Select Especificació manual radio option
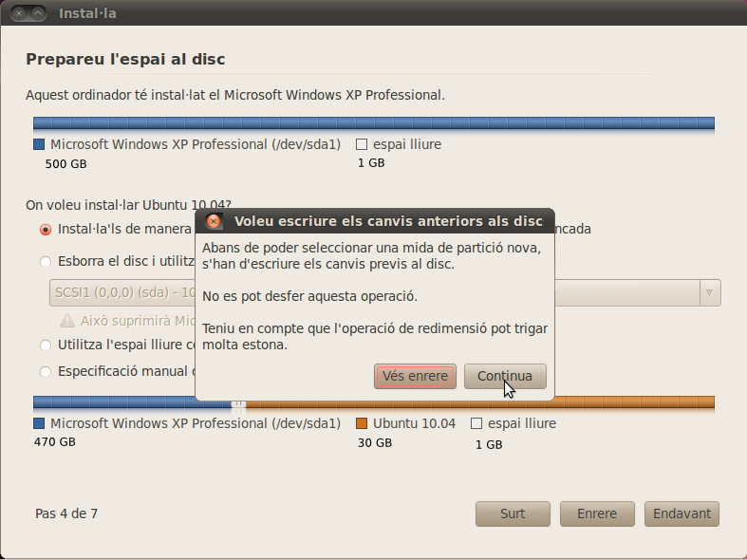This screenshot has width=747, height=560. (x=46, y=372)
